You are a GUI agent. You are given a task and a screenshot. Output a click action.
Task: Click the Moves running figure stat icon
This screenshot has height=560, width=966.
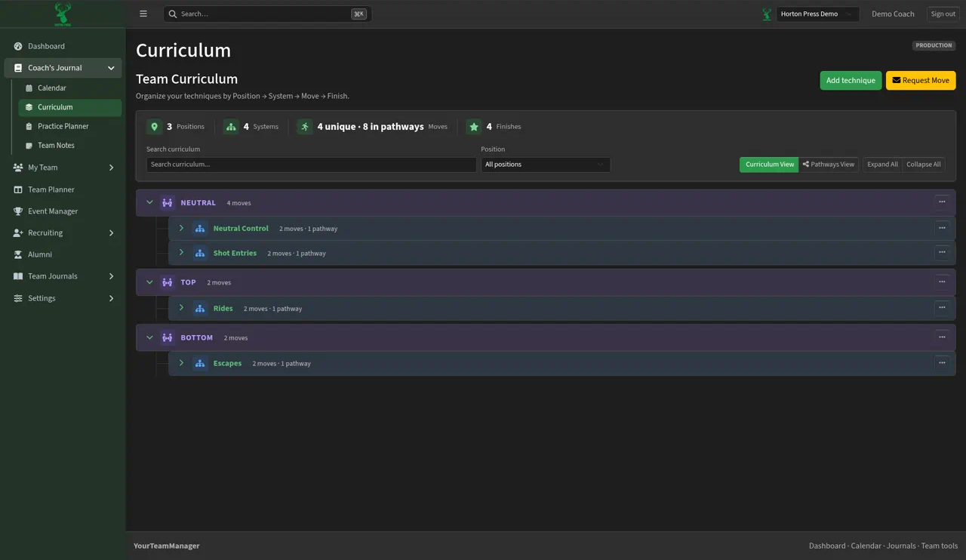coord(305,127)
